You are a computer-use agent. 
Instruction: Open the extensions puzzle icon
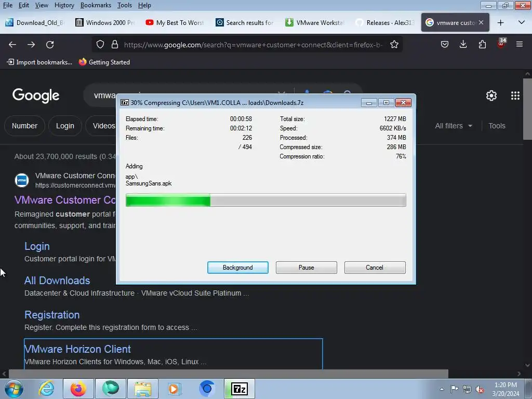click(x=482, y=45)
